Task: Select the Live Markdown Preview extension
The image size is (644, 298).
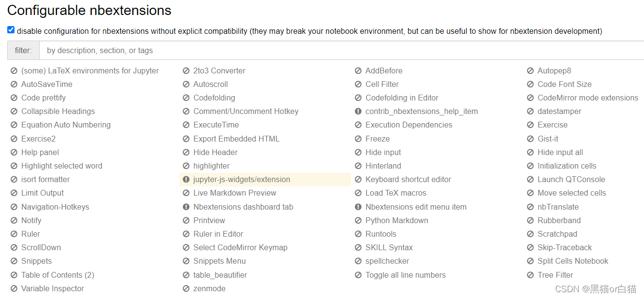Action: pos(235,193)
